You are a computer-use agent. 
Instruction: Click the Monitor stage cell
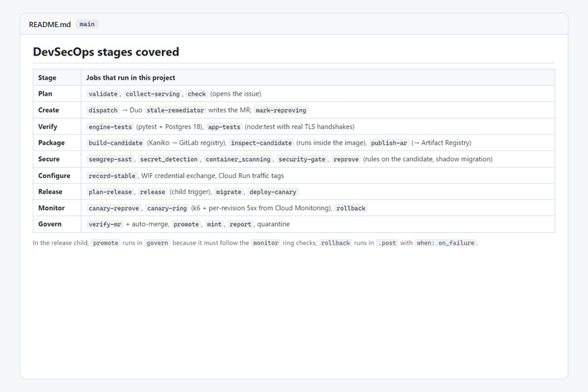point(57,208)
